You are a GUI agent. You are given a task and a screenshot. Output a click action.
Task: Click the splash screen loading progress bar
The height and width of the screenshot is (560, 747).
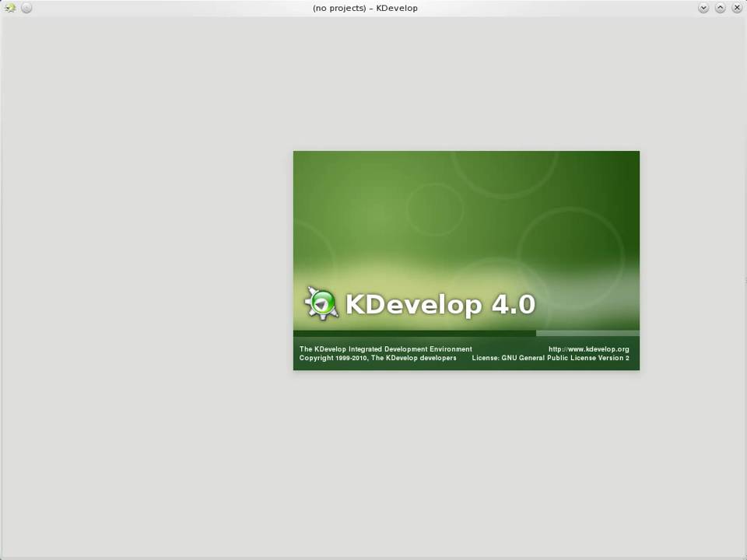click(x=466, y=334)
